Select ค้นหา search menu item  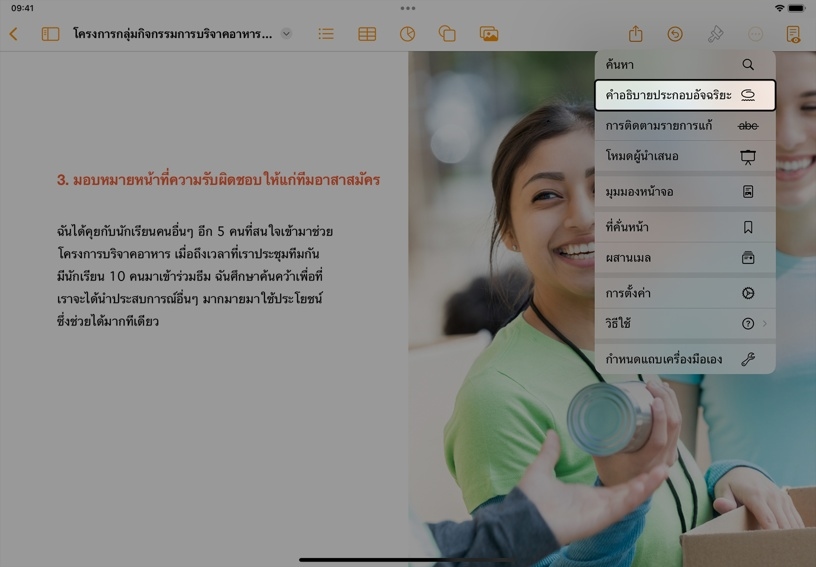click(684, 65)
